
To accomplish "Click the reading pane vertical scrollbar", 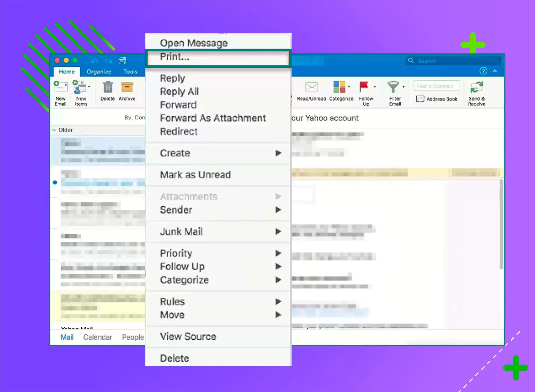I will coord(501,224).
